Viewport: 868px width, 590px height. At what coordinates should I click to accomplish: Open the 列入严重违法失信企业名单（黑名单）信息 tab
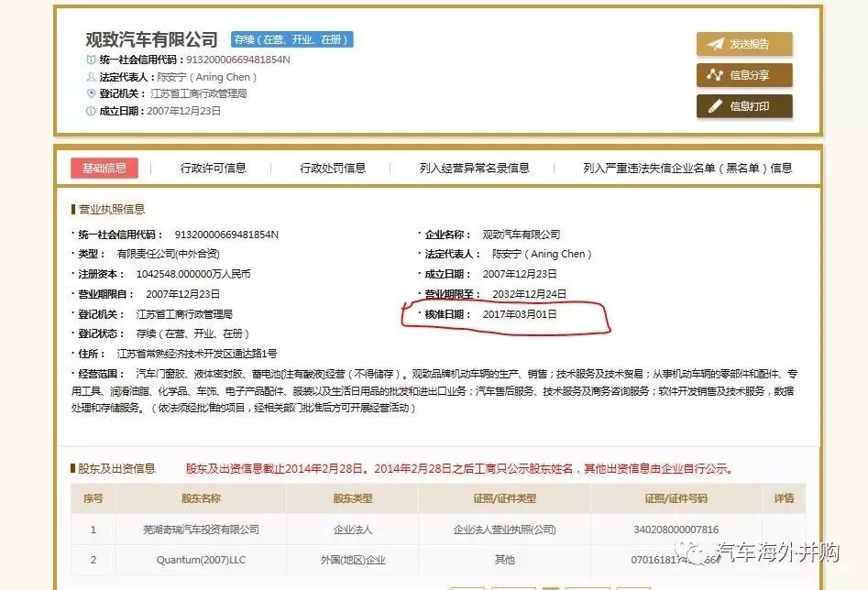click(687, 168)
